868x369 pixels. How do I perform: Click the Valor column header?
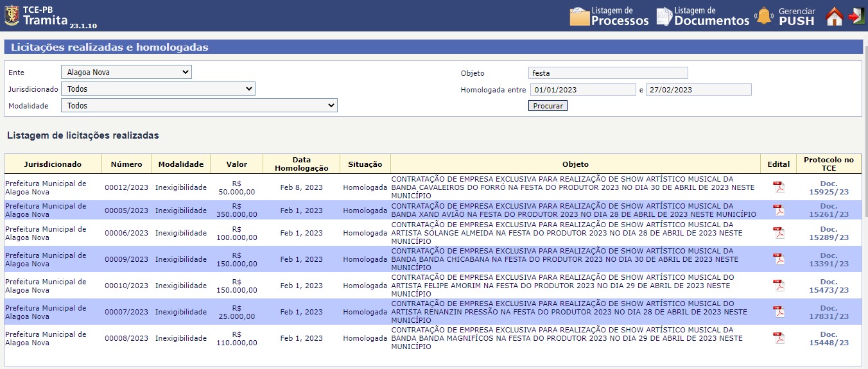coord(236,164)
